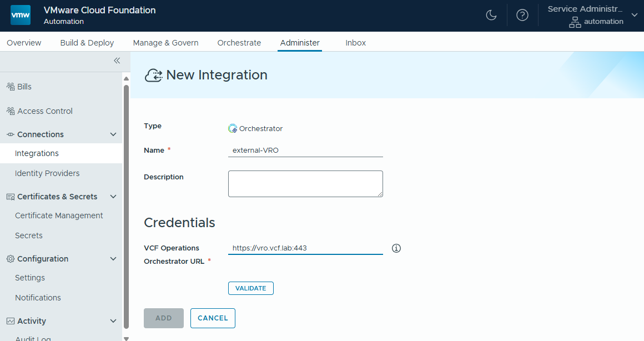Click the Orchestrator type text
The height and width of the screenshot is (341, 644).
(x=261, y=129)
